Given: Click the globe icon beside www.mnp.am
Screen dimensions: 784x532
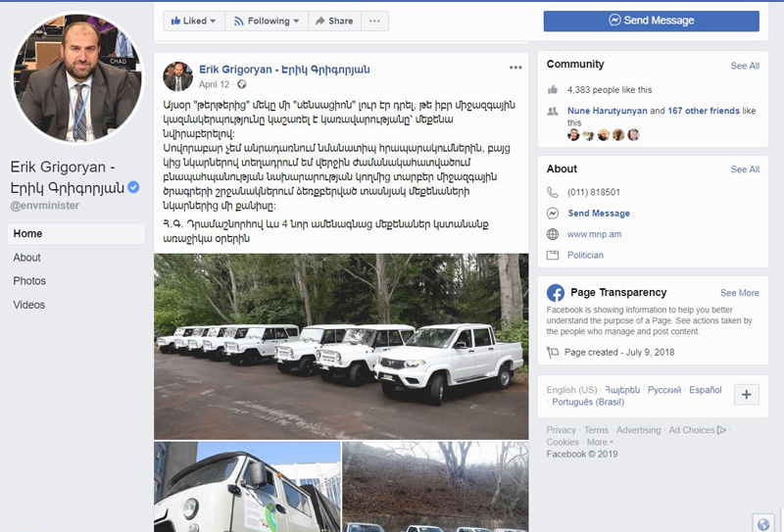Looking at the screenshot, I should pyautogui.click(x=553, y=234).
